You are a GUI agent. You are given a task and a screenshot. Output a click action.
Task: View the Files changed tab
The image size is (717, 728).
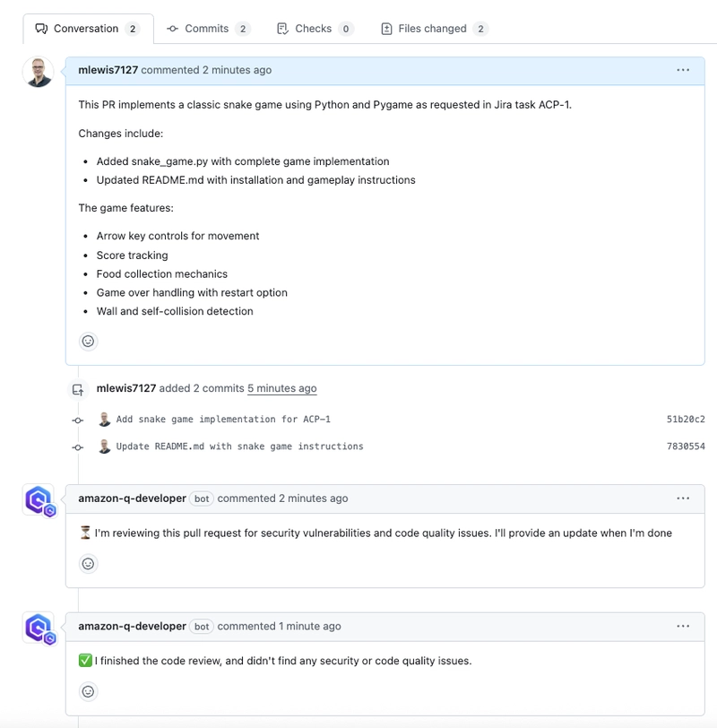click(x=435, y=29)
